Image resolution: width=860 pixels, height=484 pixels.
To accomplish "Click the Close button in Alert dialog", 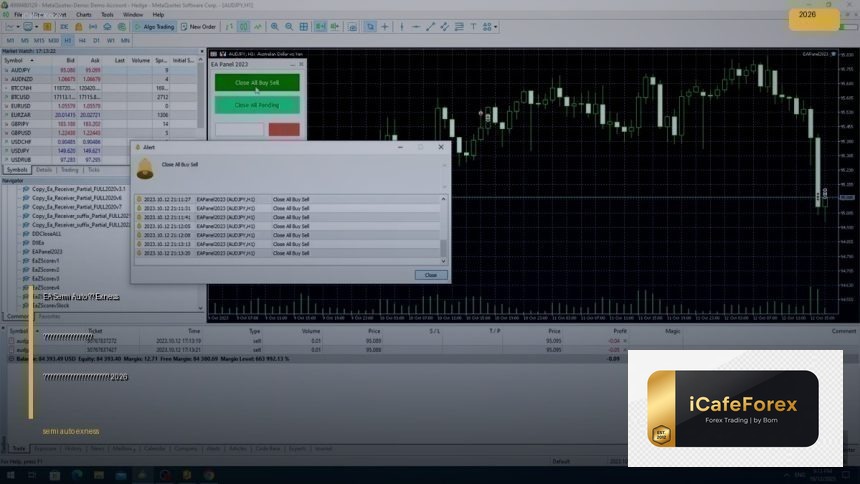I will [x=430, y=274].
